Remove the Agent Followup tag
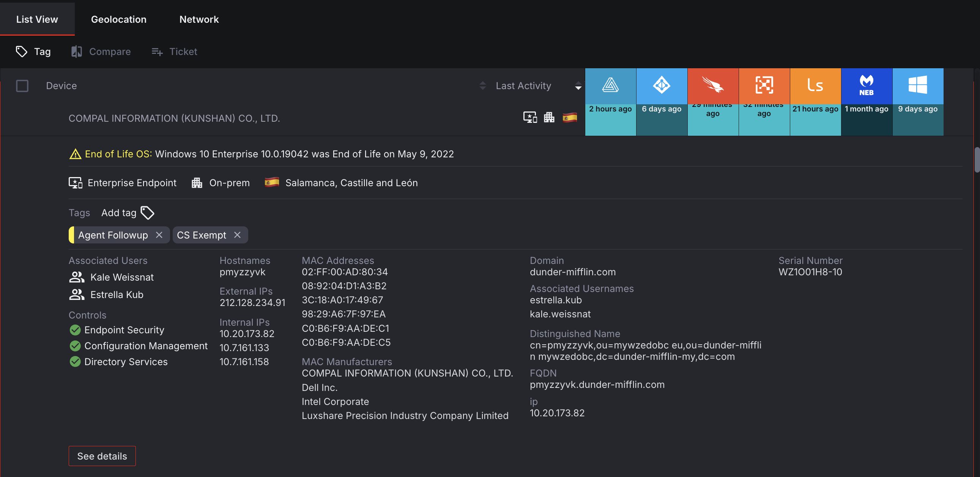The image size is (980, 477). point(159,235)
